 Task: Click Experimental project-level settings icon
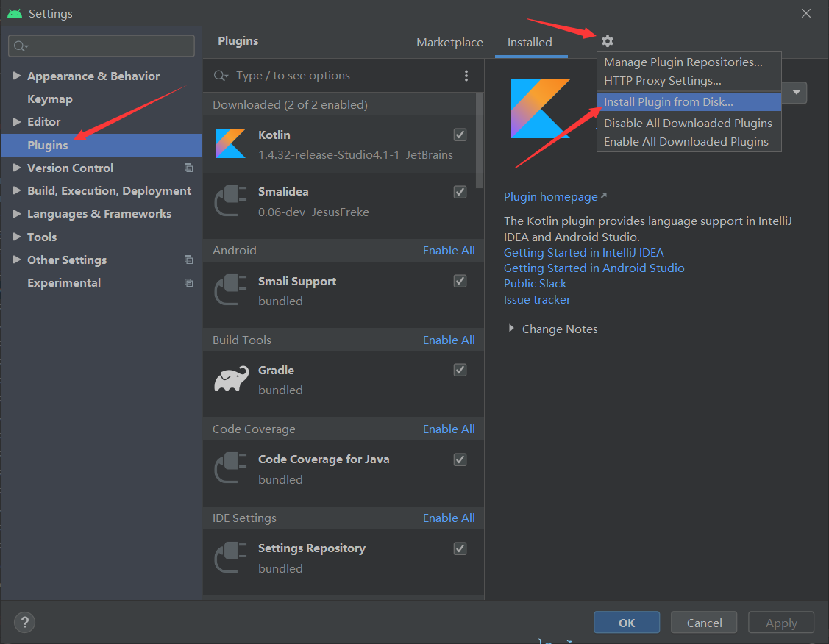click(x=188, y=282)
